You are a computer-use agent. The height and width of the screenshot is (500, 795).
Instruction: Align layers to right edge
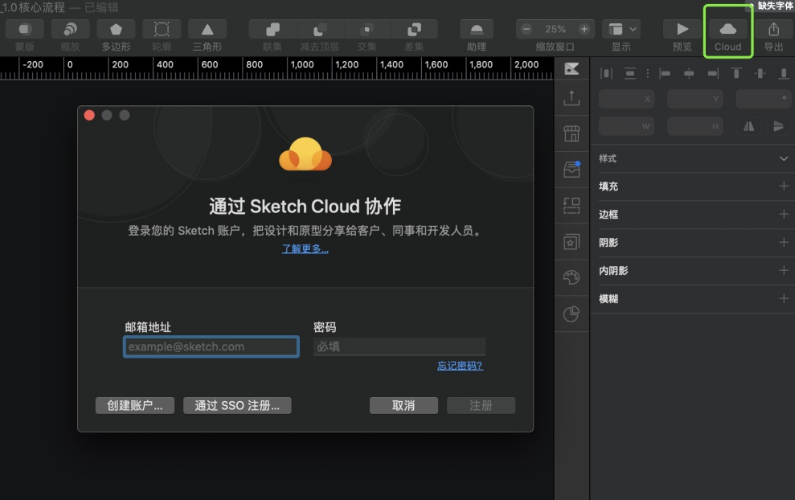tap(713, 74)
